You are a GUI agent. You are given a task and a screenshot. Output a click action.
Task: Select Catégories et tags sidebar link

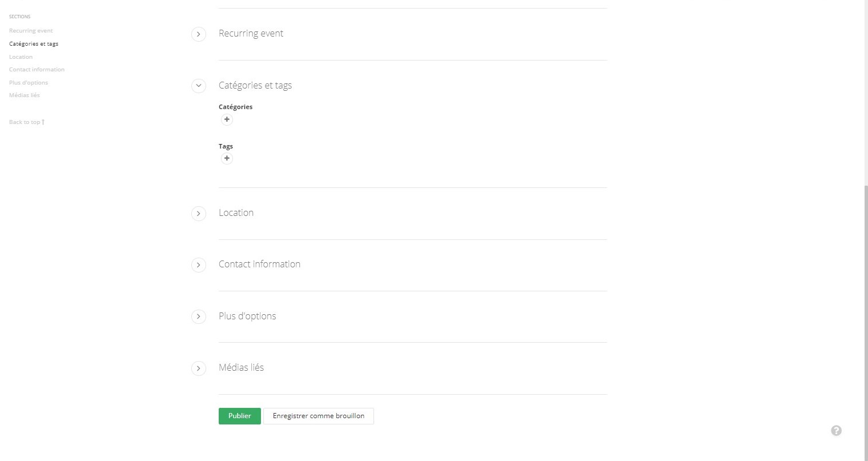34,44
